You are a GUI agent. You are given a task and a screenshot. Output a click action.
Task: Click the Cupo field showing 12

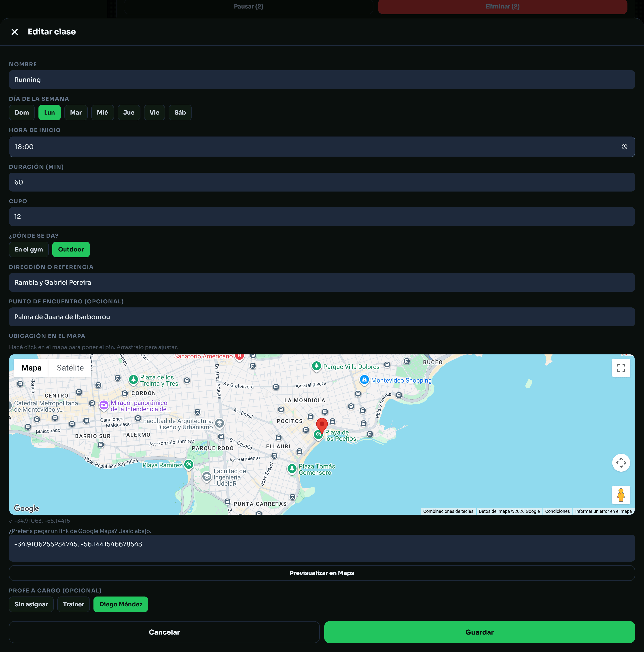point(322,217)
